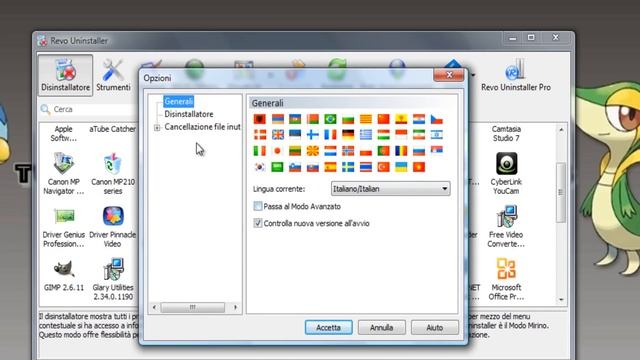Image resolution: width=640 pixels, height=360 pixels.
Task: Enable Passa al Modo Avanzato checkbox
Action: tap(258, 206)
